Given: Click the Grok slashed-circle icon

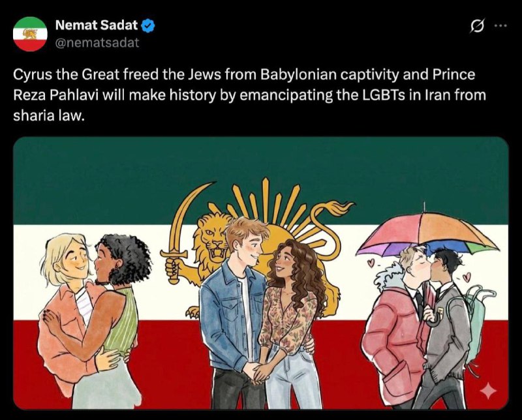Looking at the screenshot, I should coord(477,27).
